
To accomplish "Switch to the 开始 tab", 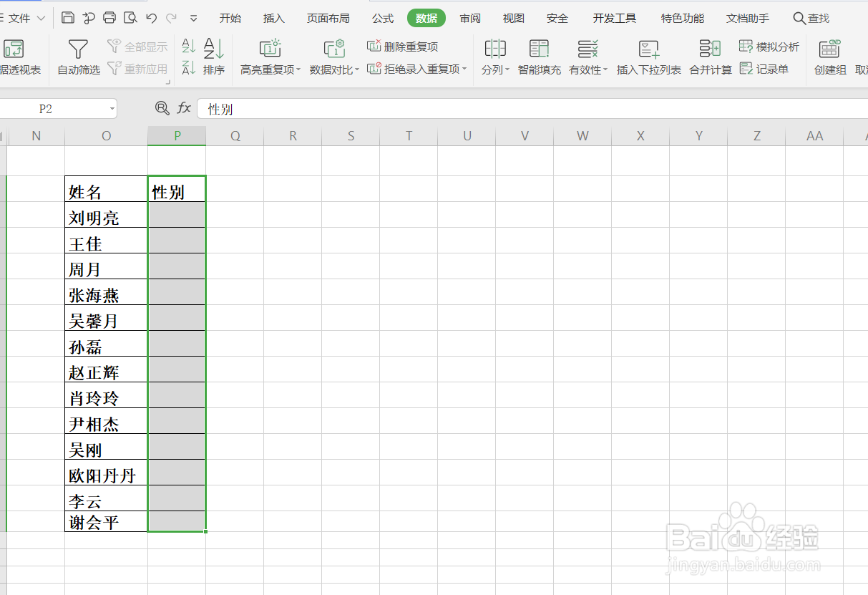I will click(230, 18).
